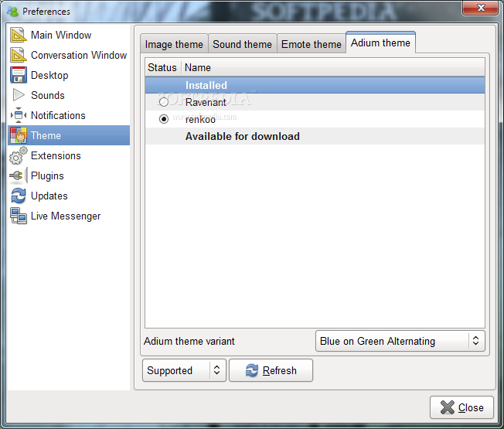Open the Conversation Window preferences section
The height and width of the screenshot is (429, 504).
(x=69, y=55)
